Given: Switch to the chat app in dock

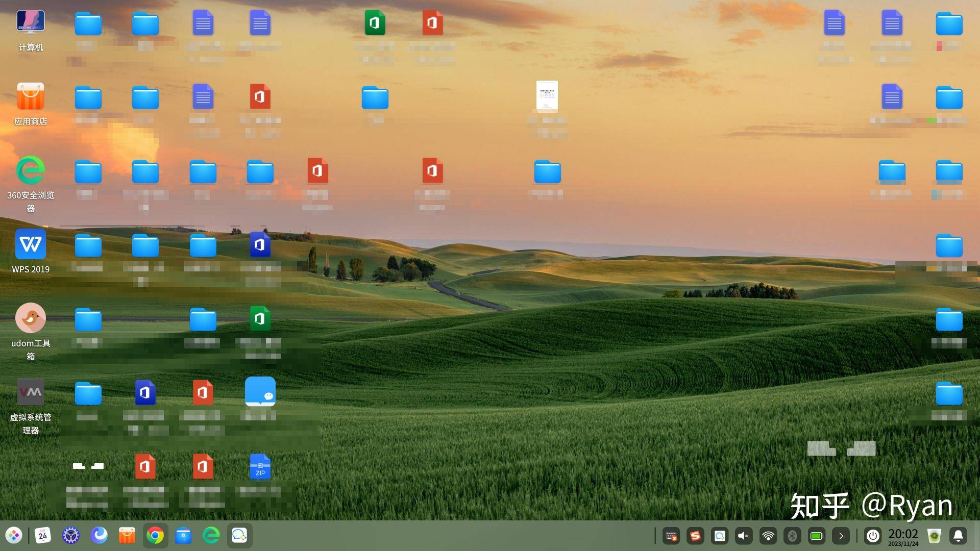Looking at the screenshot, I should click(x=239, y=536).
